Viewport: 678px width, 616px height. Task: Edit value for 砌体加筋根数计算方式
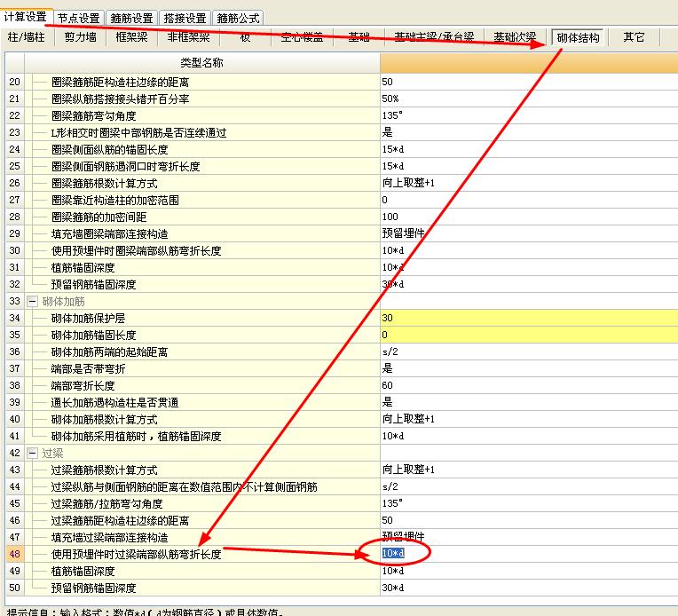(x=529, y=419)
